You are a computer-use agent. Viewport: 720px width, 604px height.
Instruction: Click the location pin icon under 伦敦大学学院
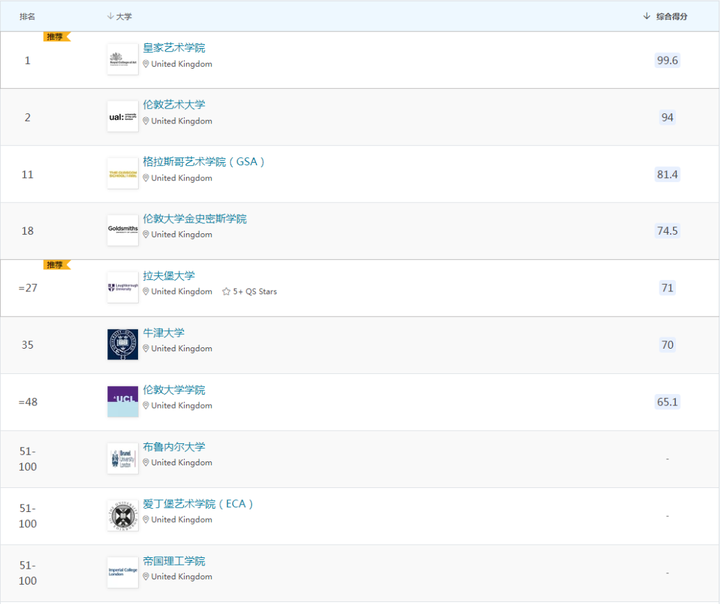pyautogui.click(x=146, y=405)
